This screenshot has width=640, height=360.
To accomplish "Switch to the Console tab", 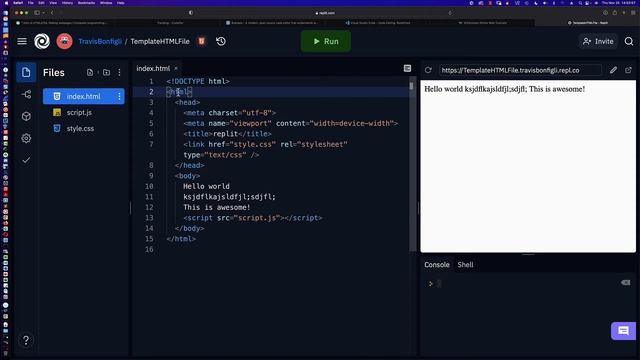I will pyautogui.click(x=437, y=265).
